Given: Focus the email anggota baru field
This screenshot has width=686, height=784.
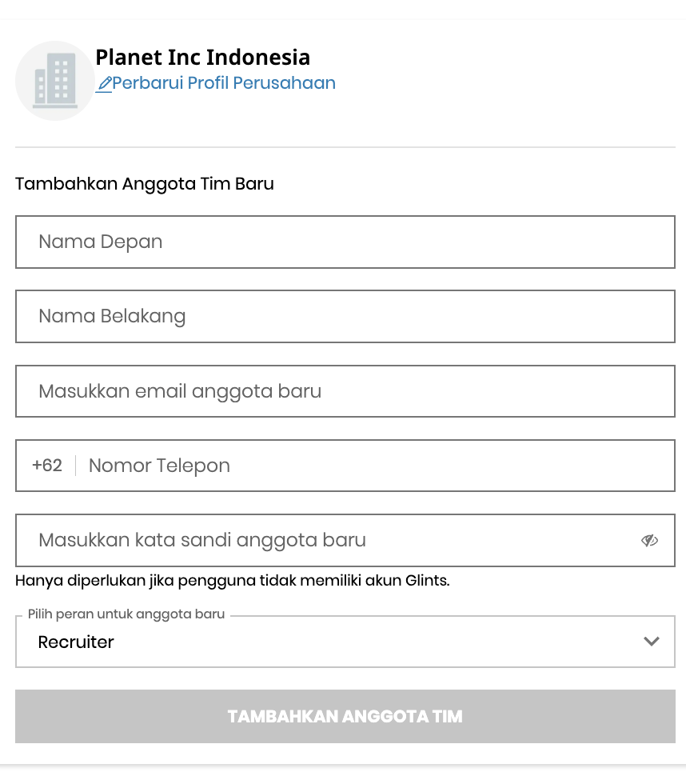Looking at the screenshot, I should coord(345,391).
